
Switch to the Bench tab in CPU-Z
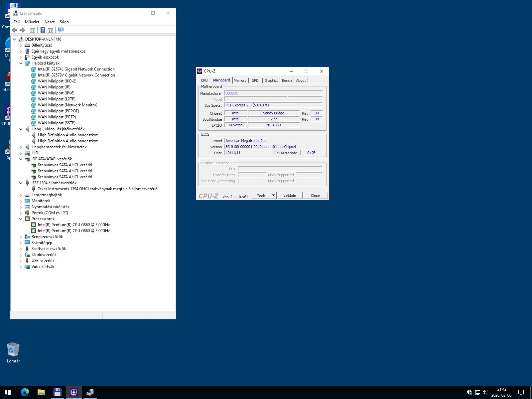point(287,80)
